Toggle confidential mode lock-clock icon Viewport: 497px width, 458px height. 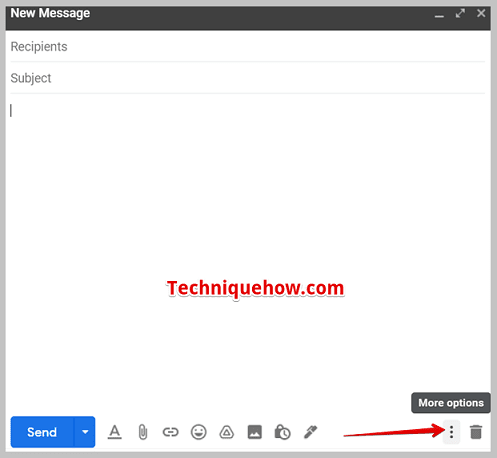tap(282, 432)
